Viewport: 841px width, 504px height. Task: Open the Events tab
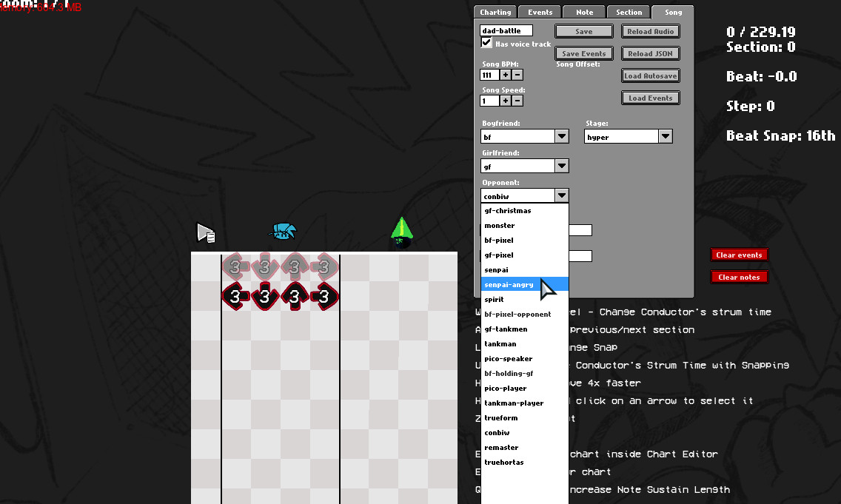540,13
